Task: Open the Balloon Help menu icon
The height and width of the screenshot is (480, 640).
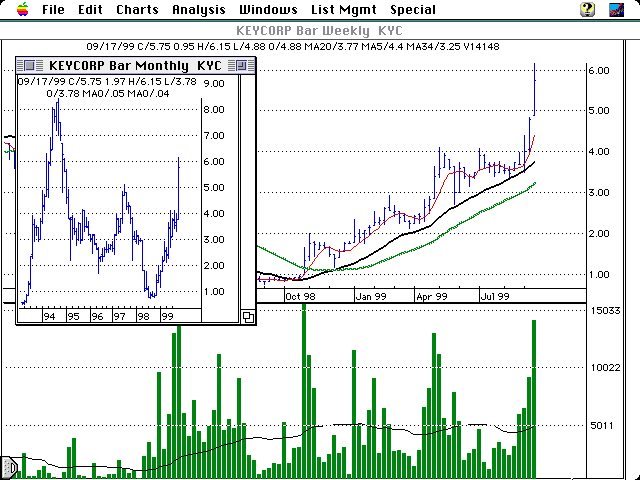Action: click(x=587, y=9)
